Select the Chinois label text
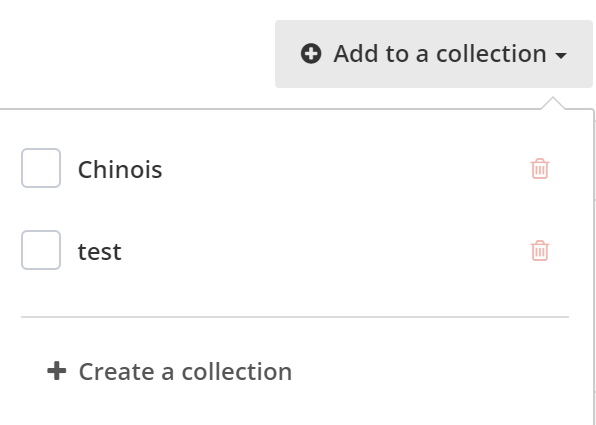Image resolution: width=596 pixels, height=425 pixels. 120,169
